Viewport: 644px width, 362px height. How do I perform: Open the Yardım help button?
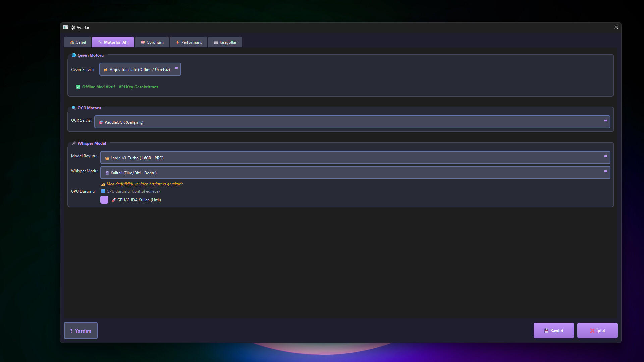[81, 330]
